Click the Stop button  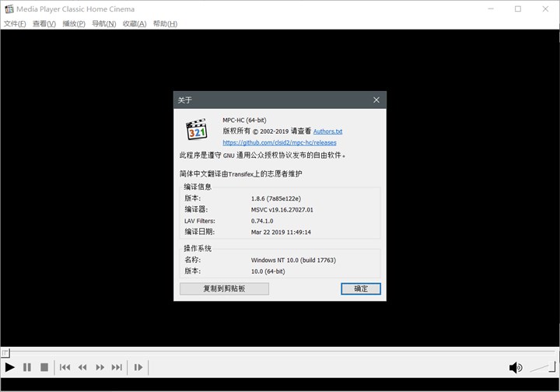coord(44,367)
